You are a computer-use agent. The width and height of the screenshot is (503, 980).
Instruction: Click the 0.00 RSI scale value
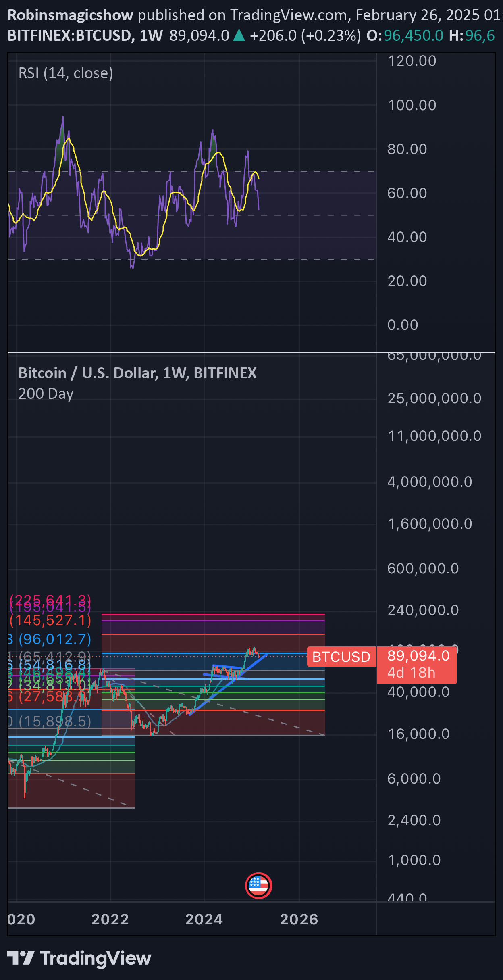point(403,325)
